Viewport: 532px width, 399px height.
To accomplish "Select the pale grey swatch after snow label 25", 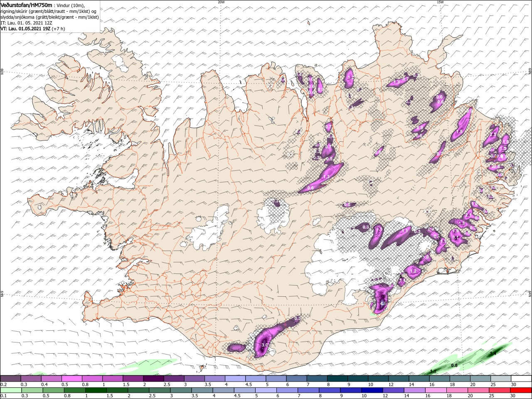I will pyautogui.click(x=500, y=379).
